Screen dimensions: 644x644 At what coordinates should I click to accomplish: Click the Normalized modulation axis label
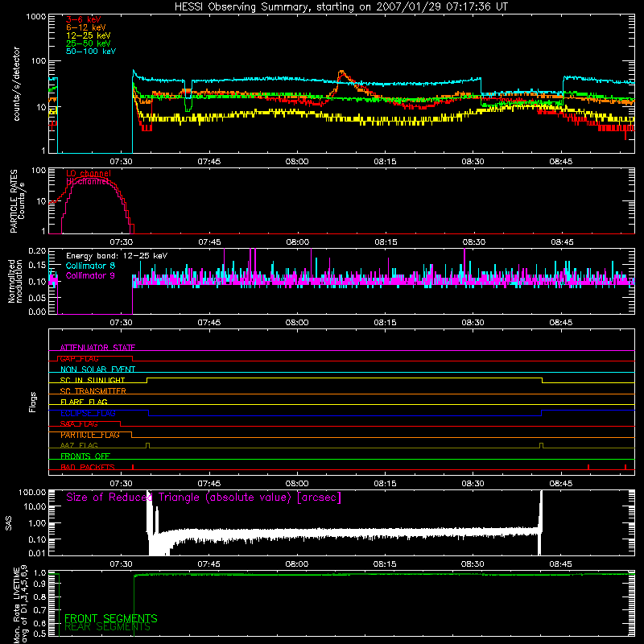pyautogui.click(x=14, y=281)
